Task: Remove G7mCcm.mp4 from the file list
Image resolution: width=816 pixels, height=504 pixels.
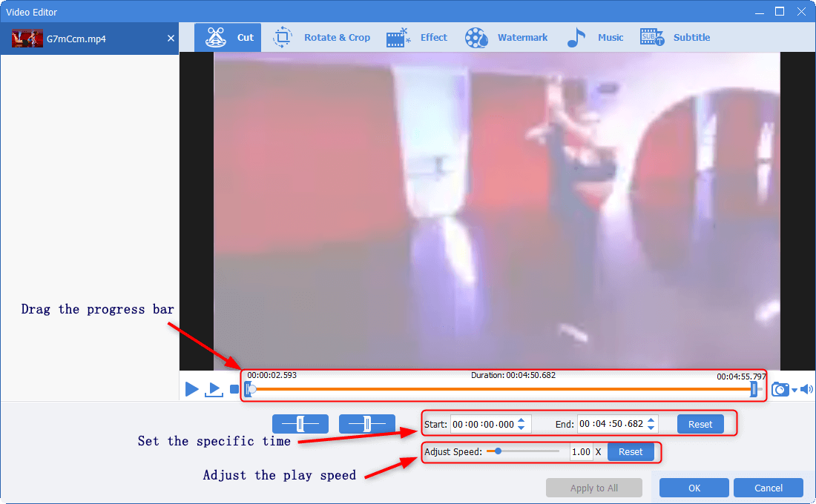Action: tap(171, 39)
